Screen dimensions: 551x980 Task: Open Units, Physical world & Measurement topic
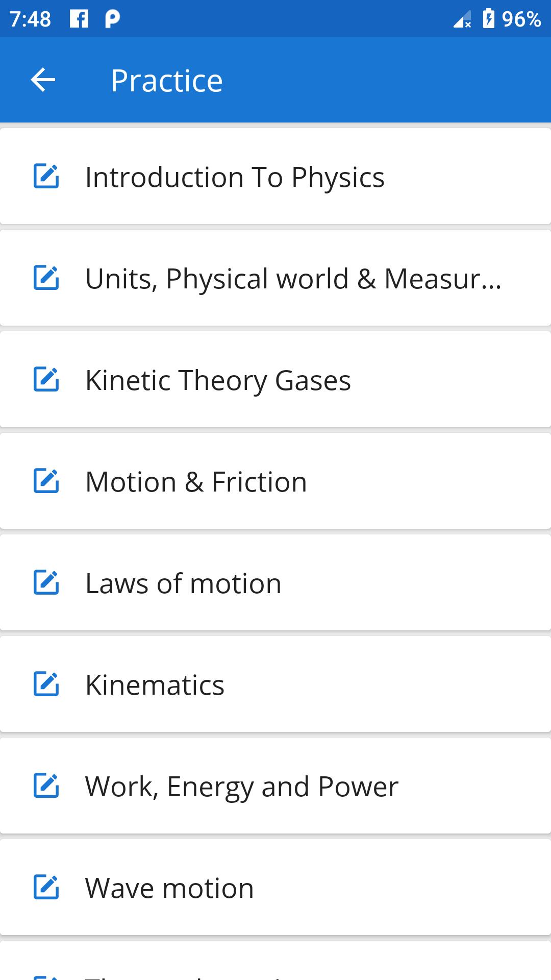coord(293,279)
